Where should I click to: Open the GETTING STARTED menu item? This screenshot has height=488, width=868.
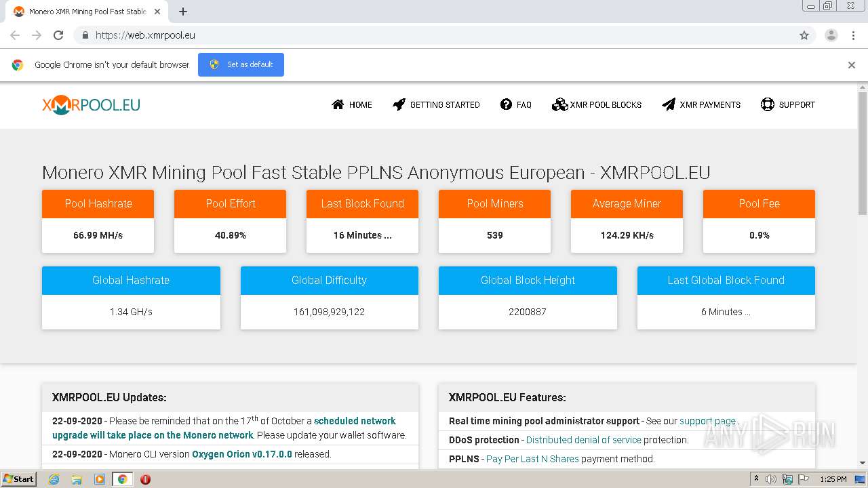(436, 104)
